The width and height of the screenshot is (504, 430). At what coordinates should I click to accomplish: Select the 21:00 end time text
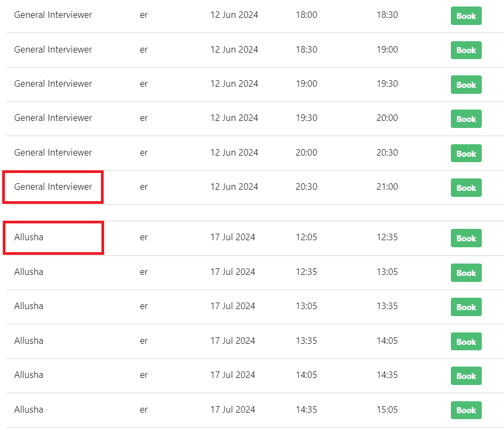click(387, 187)
